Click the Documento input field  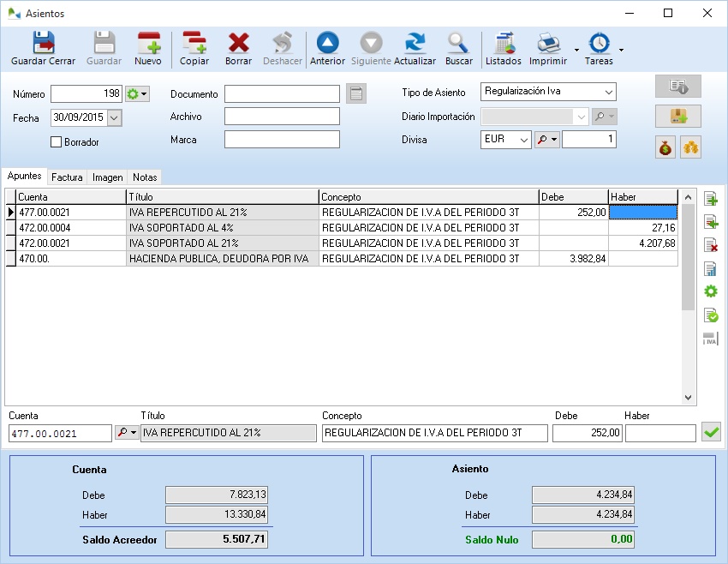(282, 93)
